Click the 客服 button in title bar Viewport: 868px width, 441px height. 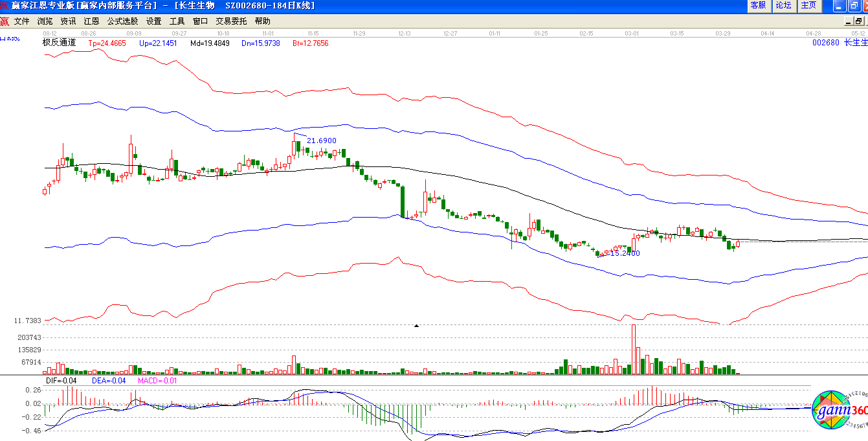pyautogui.click(x=759, y=6)
